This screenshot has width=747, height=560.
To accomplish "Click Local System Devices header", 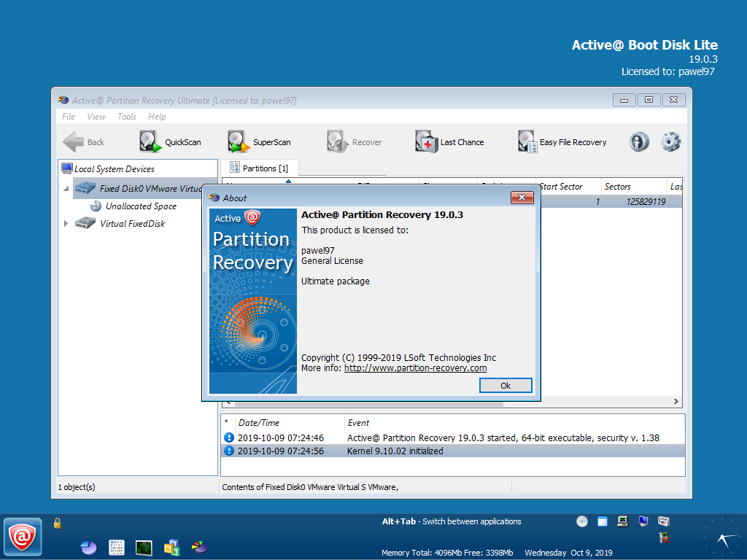I will (115, 169).
